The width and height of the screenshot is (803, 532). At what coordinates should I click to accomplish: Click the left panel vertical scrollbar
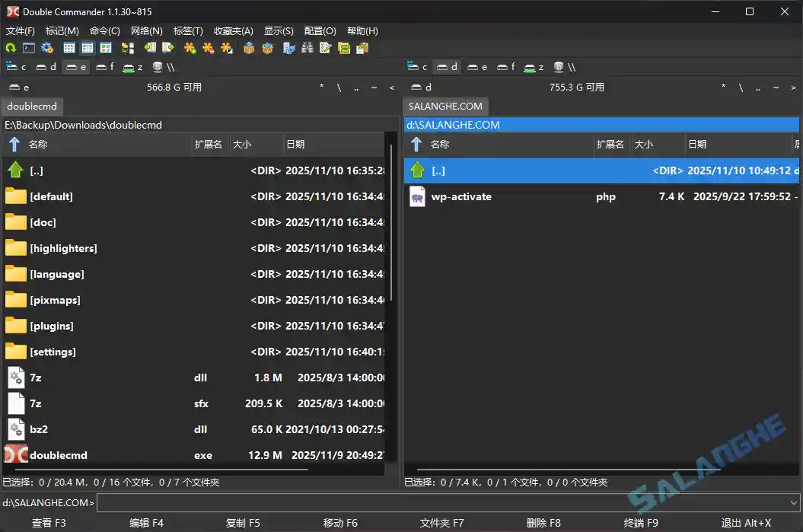click(x=392, y=228)
